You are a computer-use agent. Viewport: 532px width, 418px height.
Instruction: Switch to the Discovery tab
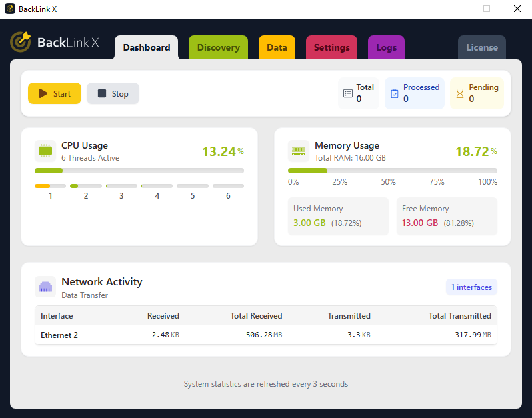[218, 47]
